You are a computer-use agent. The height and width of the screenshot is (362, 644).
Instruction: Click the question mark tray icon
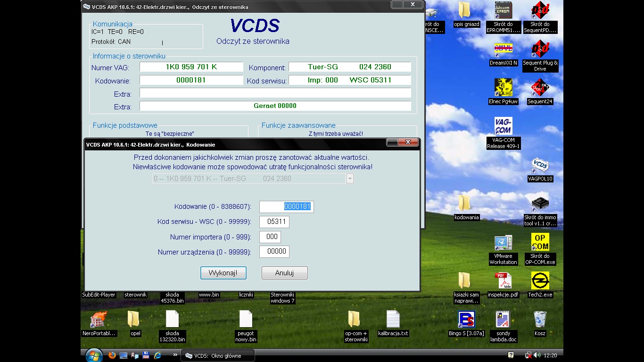click(x=511, y=355)
